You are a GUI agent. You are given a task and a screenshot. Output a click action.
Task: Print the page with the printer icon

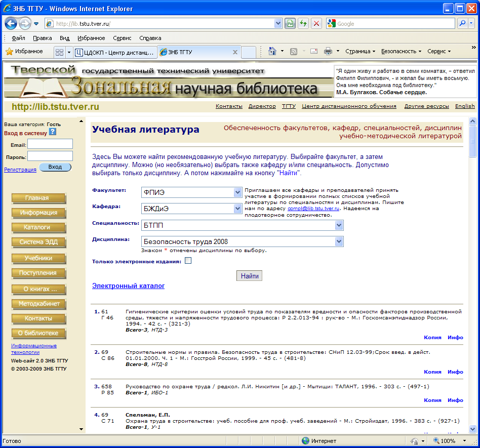(328, 51)
